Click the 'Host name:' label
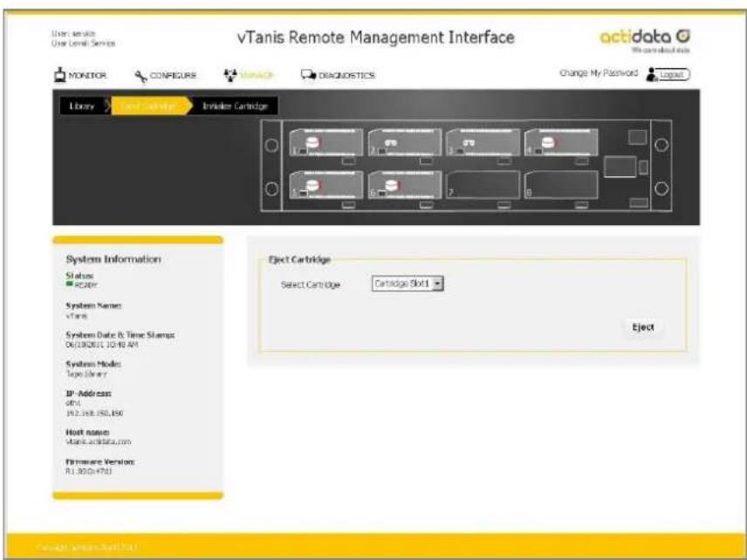This screenshot has width=747, height=560. coord(87,432)
